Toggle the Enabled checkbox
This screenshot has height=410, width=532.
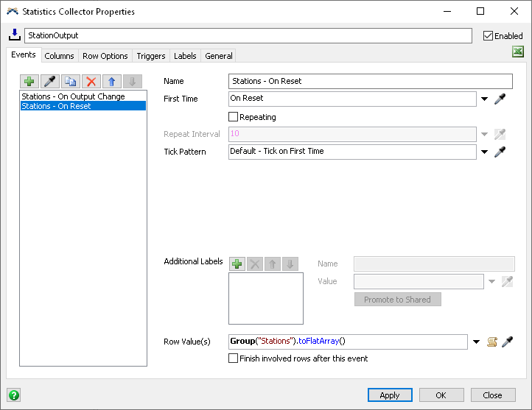(x=488, y=35)
